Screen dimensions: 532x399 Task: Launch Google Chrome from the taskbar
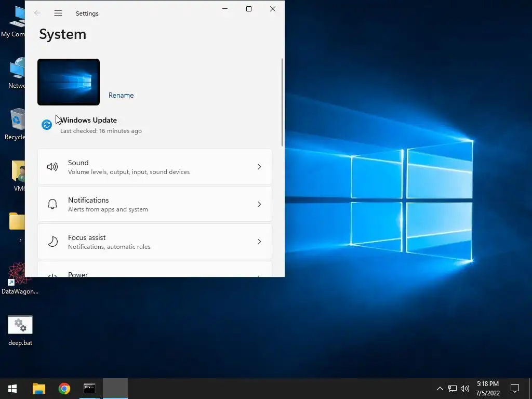pyautogui.click(x=64, y=389)
